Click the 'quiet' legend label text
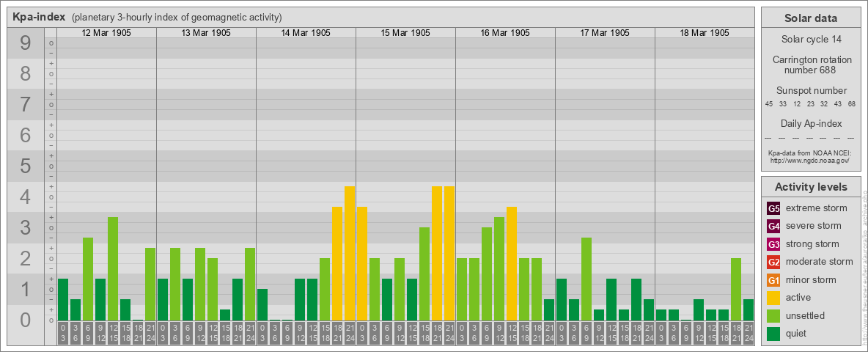 point(797,333)
